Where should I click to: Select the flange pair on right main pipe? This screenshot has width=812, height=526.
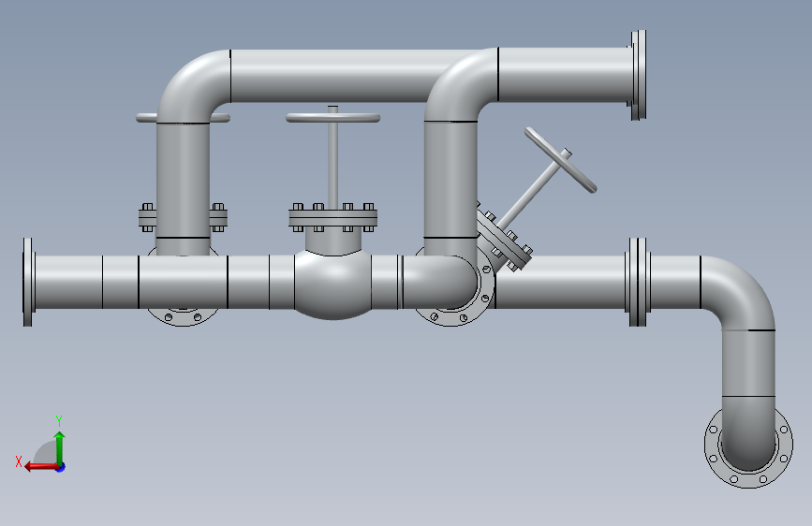[638, 282]
